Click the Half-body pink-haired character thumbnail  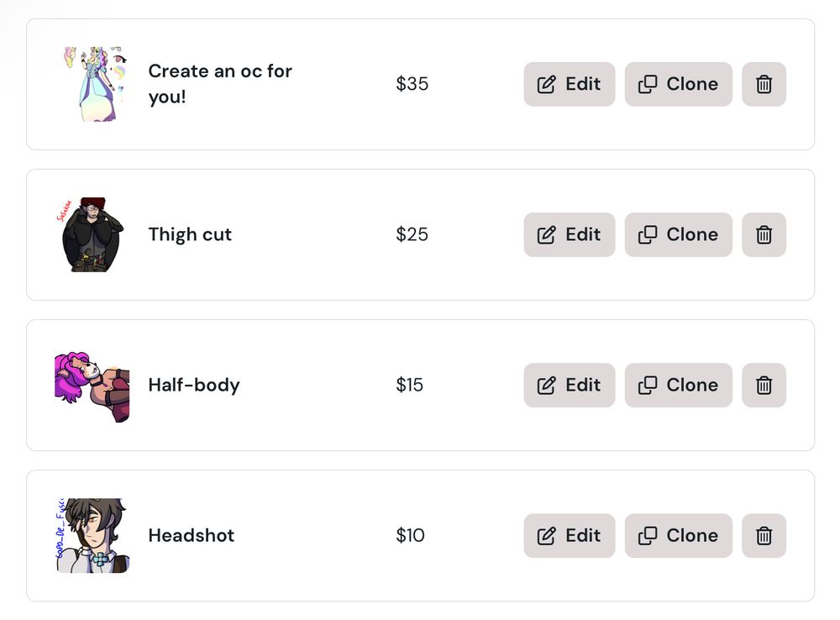(x=91, y=385)
